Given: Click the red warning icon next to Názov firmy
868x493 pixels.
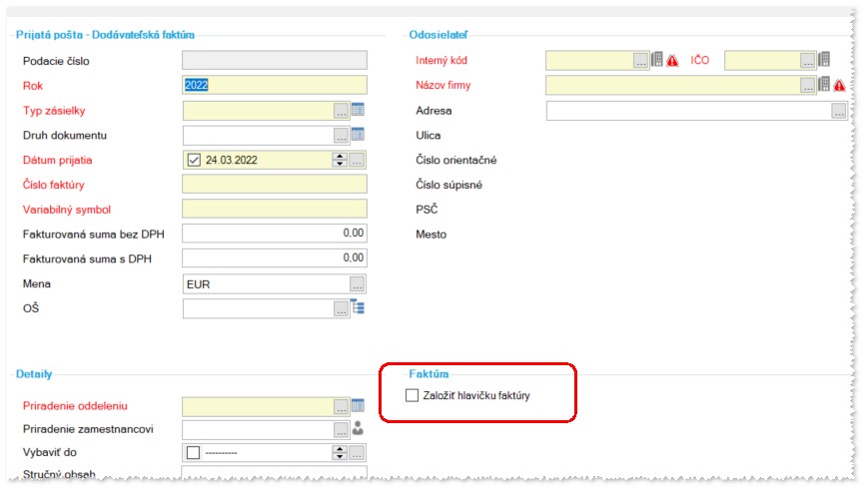Looking at the screenshot, I should (x=839, y=85).
